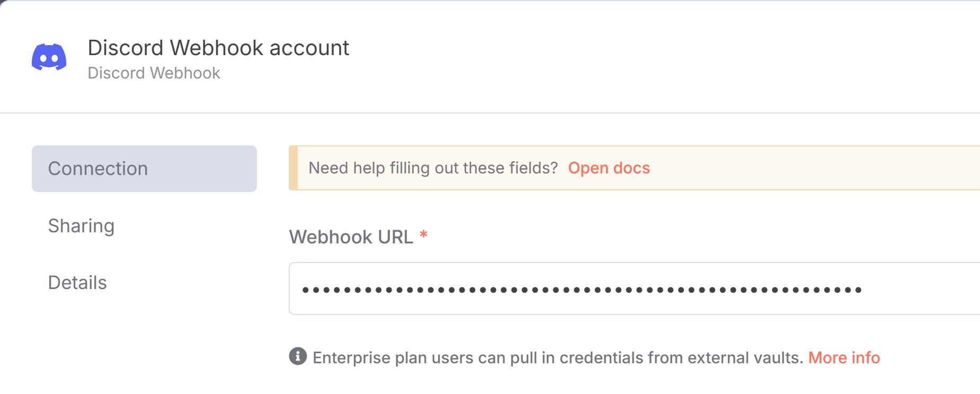Screen dimensions: 980x394
Task: Click the word 'account' in the header title
Action: [x=309, y=48]
